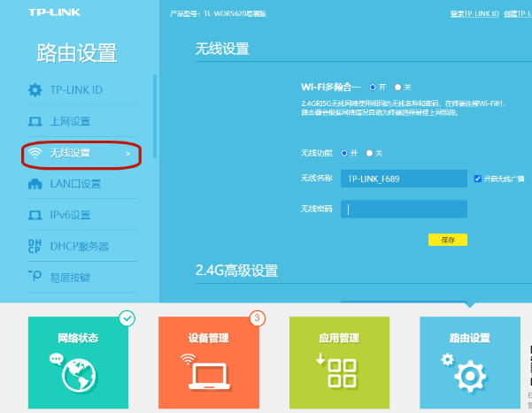Click the 创建TP-LINK ID link at top right
Screen dimensions: 532x413
tap(518, 14)
